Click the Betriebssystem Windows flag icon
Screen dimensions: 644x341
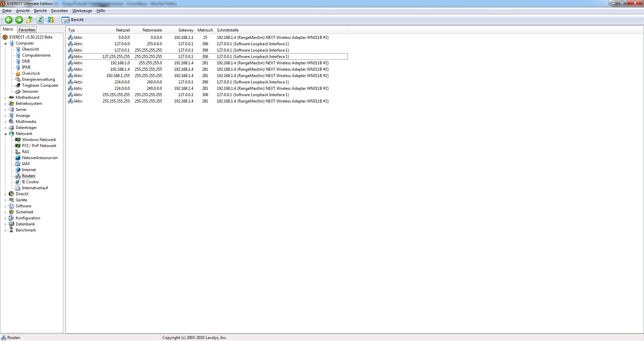point(11,104)
